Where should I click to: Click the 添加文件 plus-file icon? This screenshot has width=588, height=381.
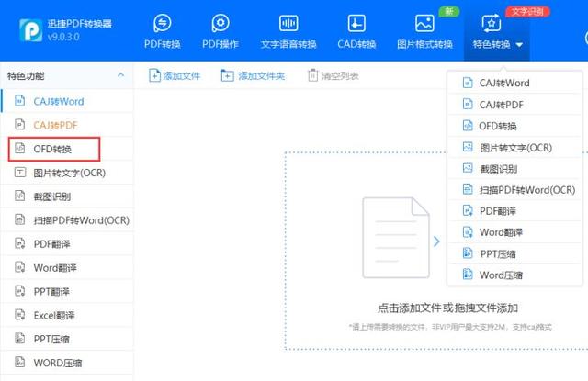click(154, 75)
